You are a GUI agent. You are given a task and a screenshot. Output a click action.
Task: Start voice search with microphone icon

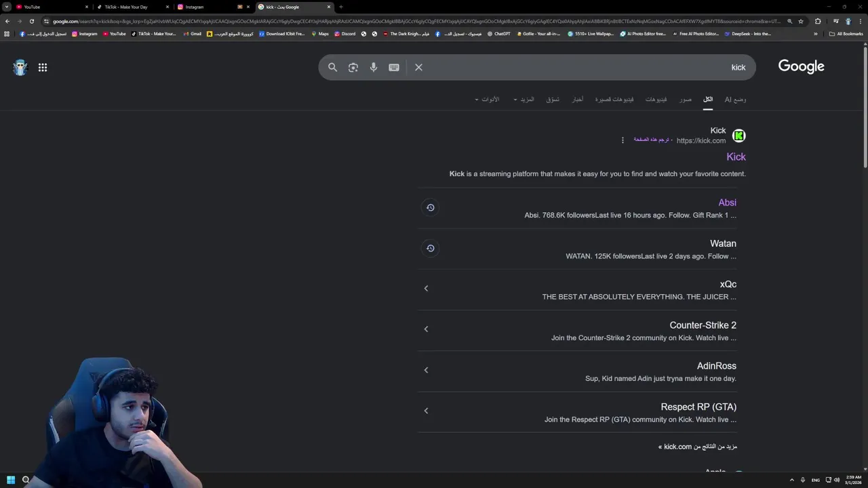[374, 67]
